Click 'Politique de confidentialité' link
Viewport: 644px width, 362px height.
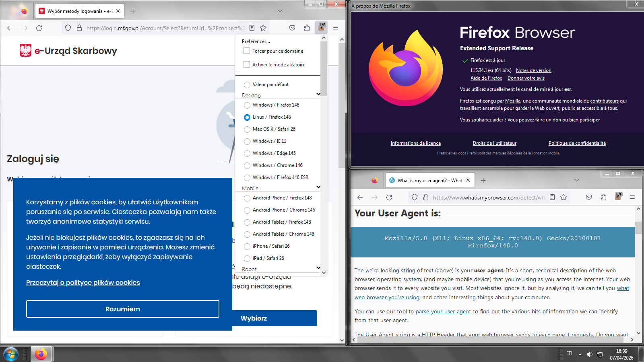click(577, 143)
